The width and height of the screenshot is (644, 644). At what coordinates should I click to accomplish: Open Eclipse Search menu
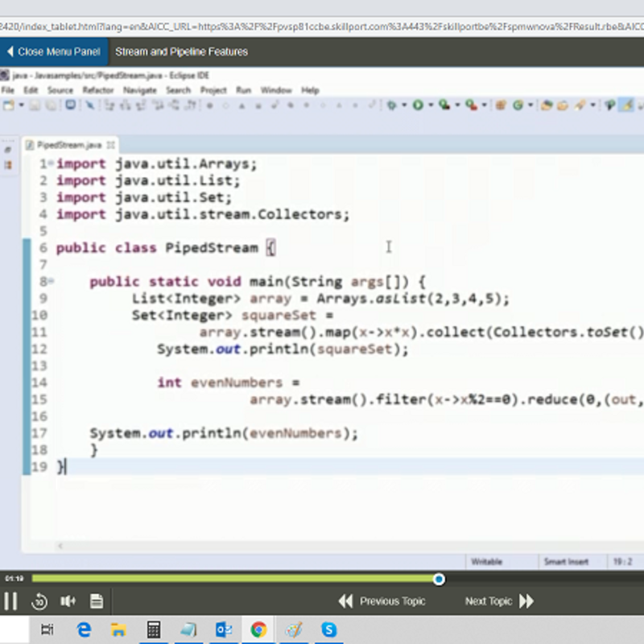(x=178, y=90)
